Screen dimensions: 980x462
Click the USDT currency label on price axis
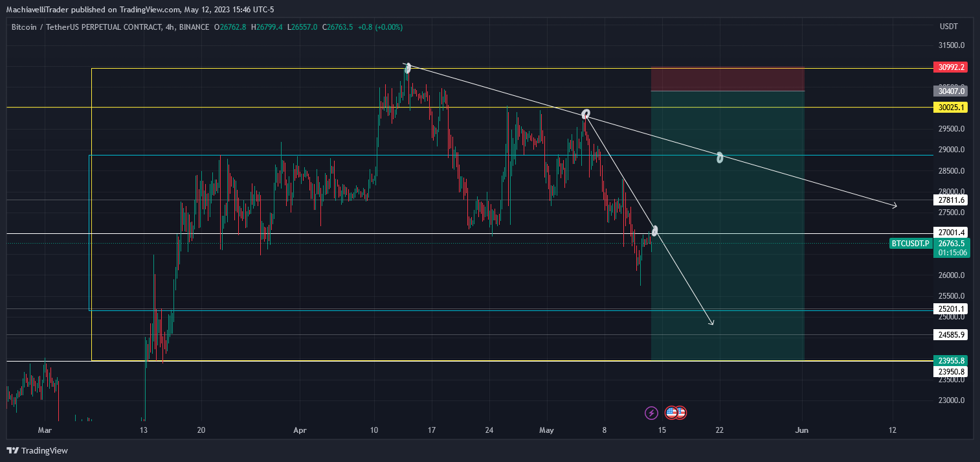948,27
